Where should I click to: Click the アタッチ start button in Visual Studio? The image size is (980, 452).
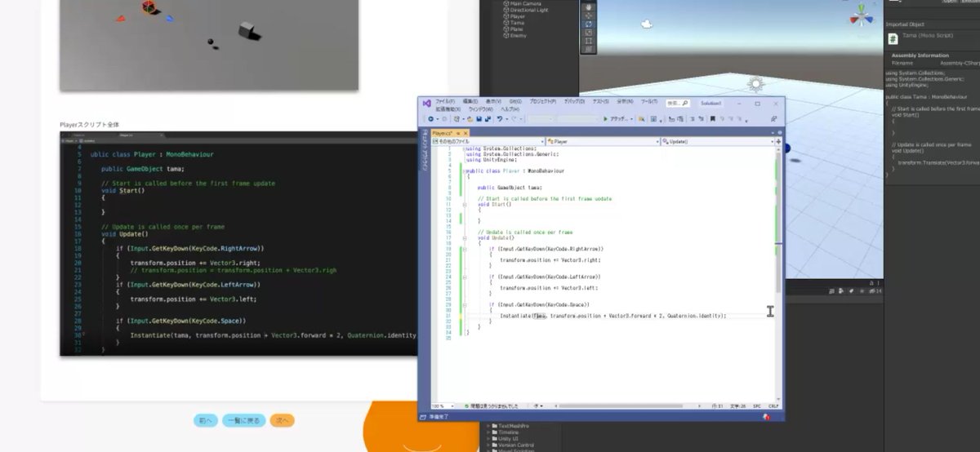617,119
